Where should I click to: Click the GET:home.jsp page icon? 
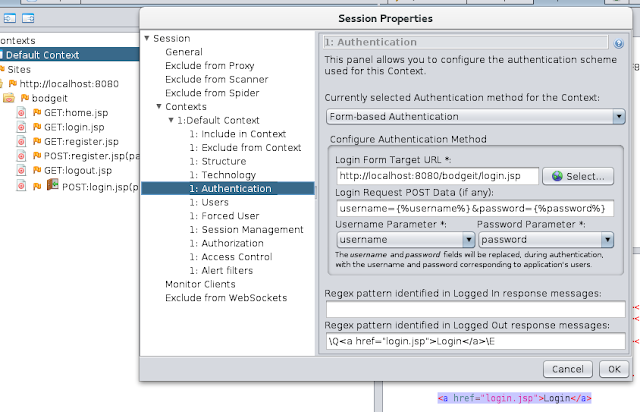click(22, 114)
